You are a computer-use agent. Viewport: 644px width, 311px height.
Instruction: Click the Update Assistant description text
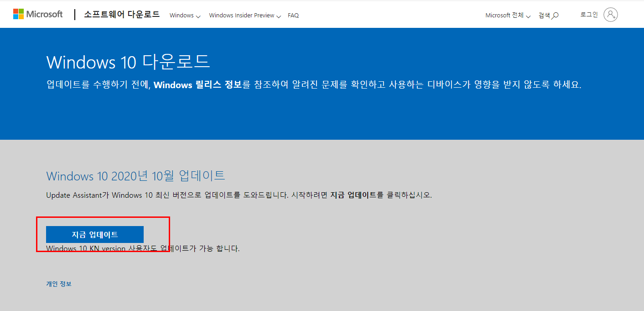pos(239,195)
